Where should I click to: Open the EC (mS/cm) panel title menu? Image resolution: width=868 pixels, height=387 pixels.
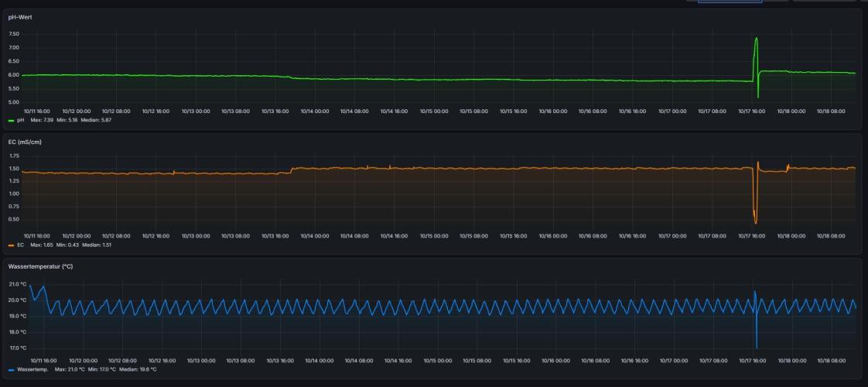click(x=25, y=142)
